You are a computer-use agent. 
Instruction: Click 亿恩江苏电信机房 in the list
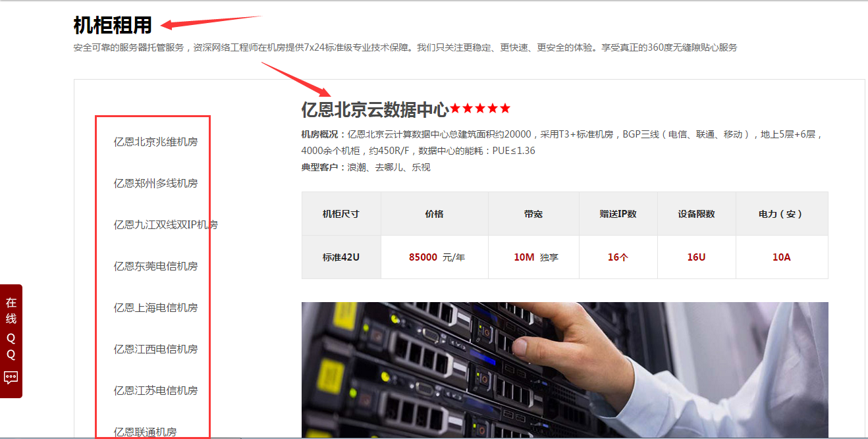[x=155, y=391]
